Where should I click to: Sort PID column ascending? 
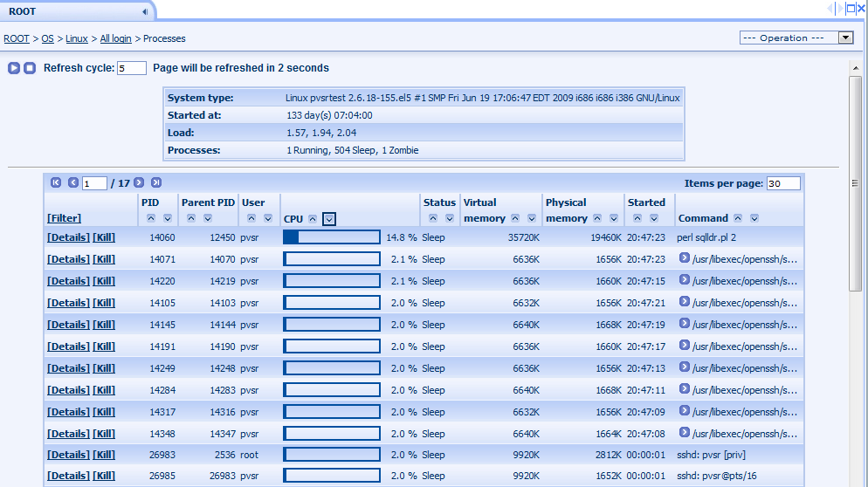click(x=151, y=218)
